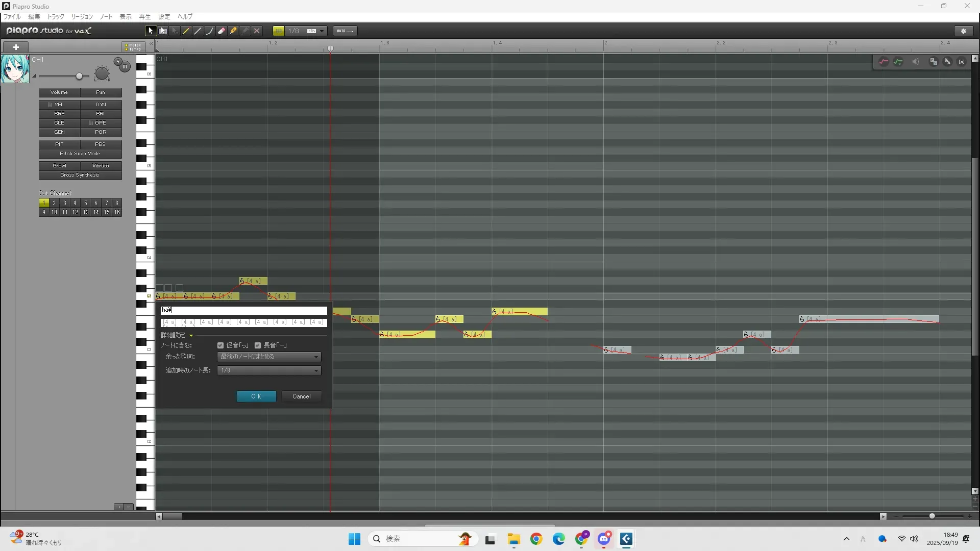Show the red pitch curve display
980x551 pixels.
(x=884, y=62)
